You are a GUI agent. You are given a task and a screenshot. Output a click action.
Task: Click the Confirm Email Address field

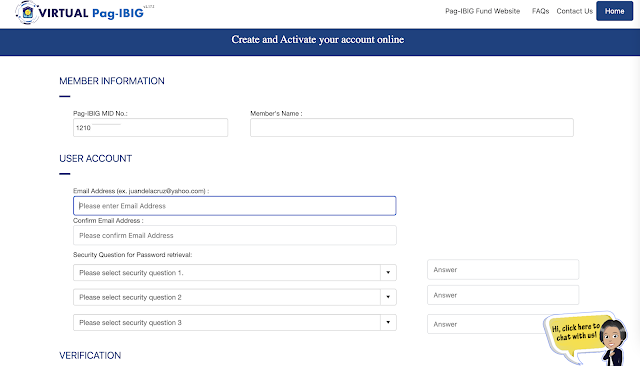click(235, 235)
